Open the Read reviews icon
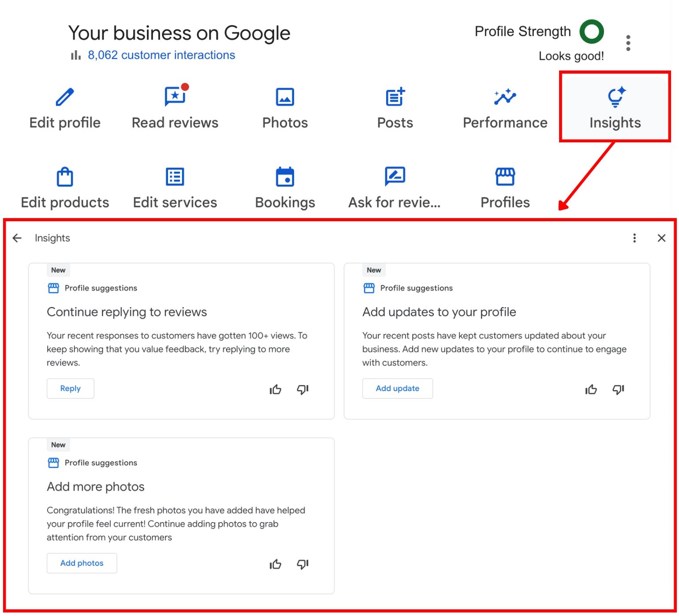 (x=175, y=96)
